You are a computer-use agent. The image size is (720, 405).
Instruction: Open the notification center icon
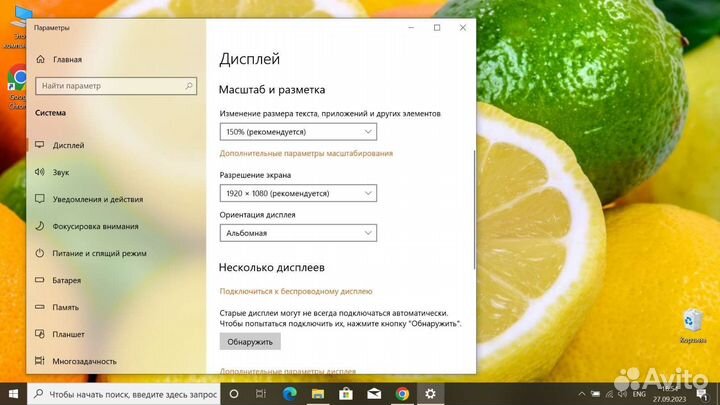[702, 394]
